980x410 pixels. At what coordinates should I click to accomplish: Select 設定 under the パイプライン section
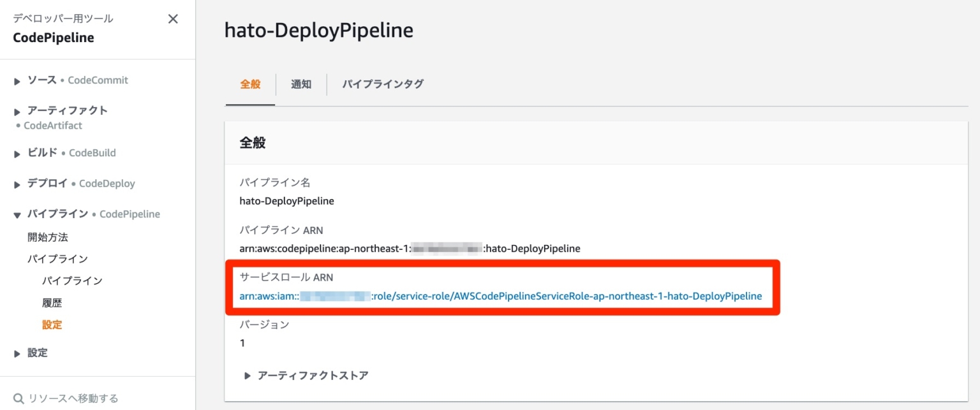point(52,325)
